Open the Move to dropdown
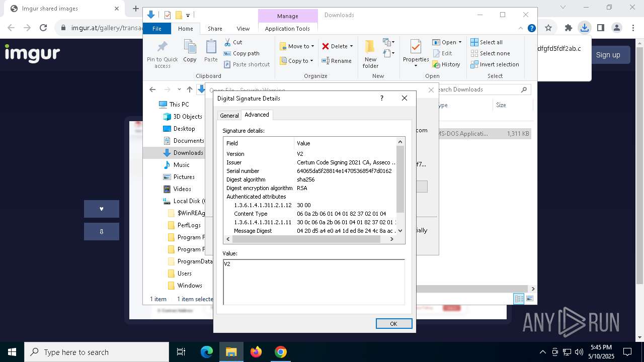Screen dimensions: 644x362 [297, 46]
